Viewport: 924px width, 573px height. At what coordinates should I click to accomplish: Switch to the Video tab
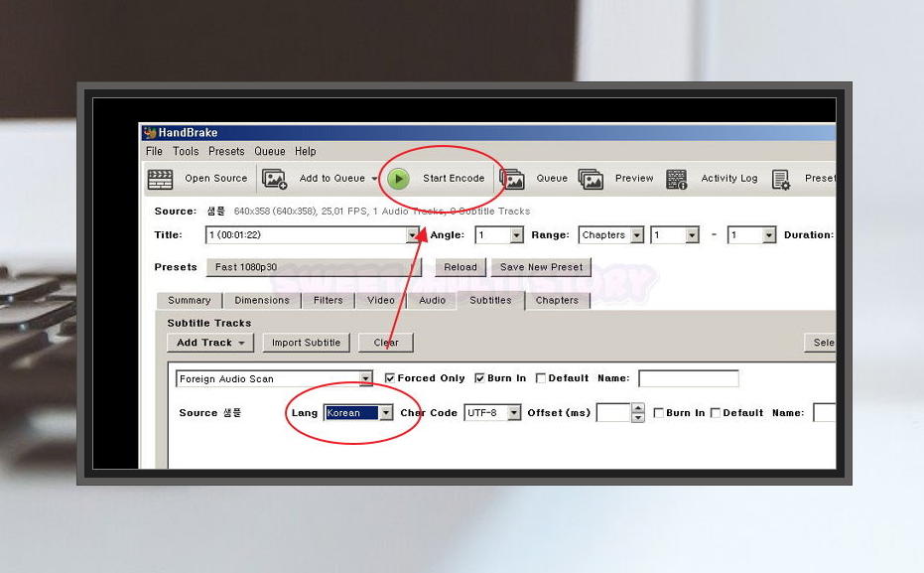coord(381,300)
